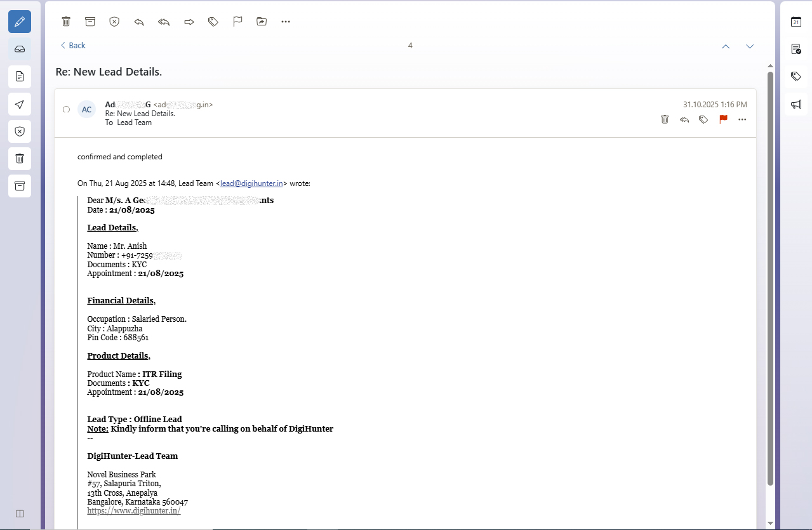The image size is (812, 530).
Task: Open more actions menu in top toolbar
Action: (286, 22)
